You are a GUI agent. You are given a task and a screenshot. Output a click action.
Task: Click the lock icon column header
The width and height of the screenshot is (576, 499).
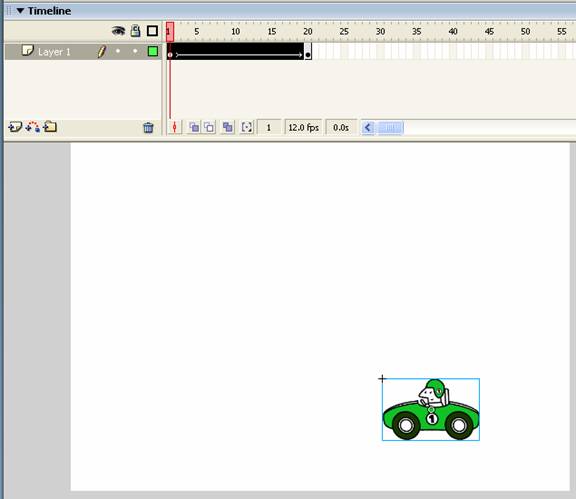point(136,31)
